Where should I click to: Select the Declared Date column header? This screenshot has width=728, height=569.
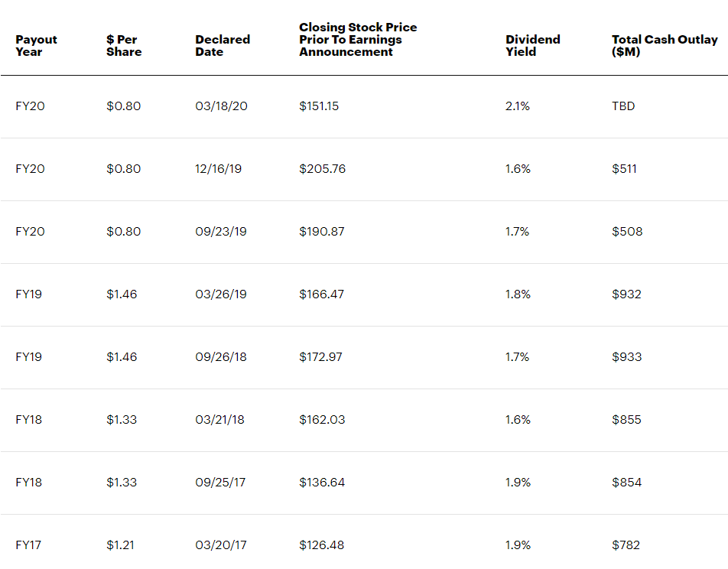tap(223, 46)
